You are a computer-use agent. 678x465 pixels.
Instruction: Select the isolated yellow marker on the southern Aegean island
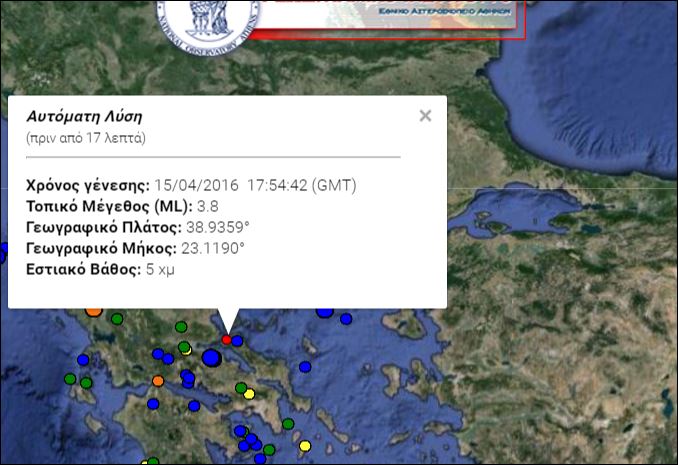click(x=305, y=446)
